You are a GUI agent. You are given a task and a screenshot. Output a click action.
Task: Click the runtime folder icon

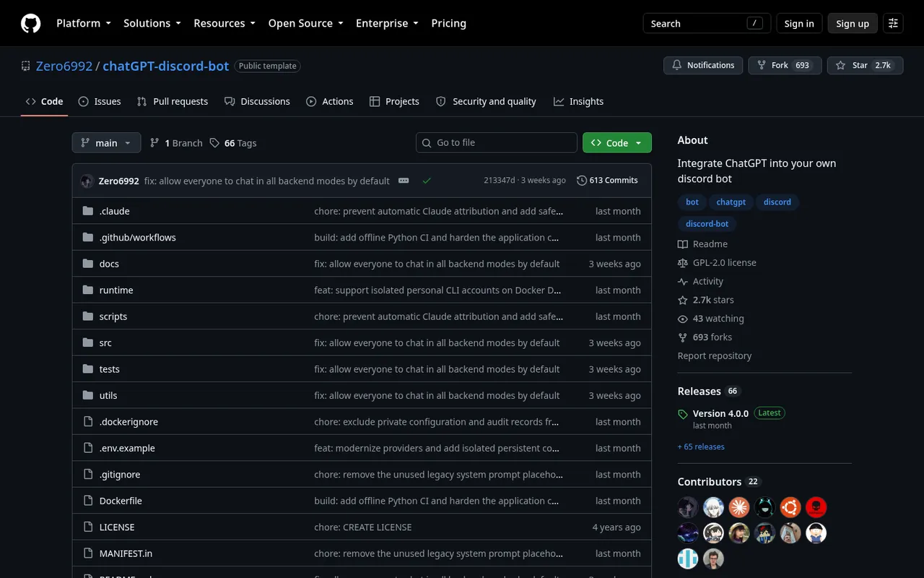(x=88, y=290)
